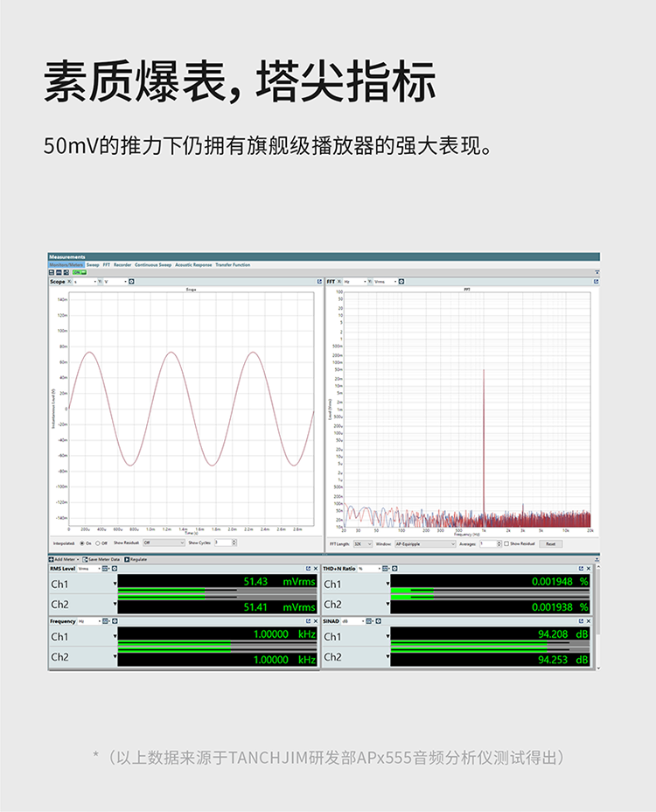Click RMS Level Ch1 green bar
Screen dimensions: 656x812
[x=162, y=591]
